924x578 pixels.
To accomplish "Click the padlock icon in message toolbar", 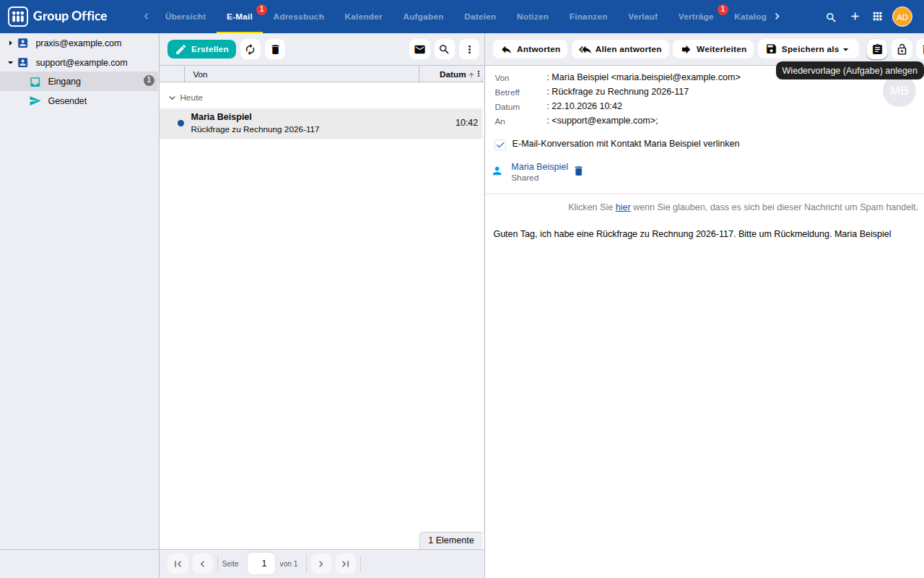I will point(902,49).
